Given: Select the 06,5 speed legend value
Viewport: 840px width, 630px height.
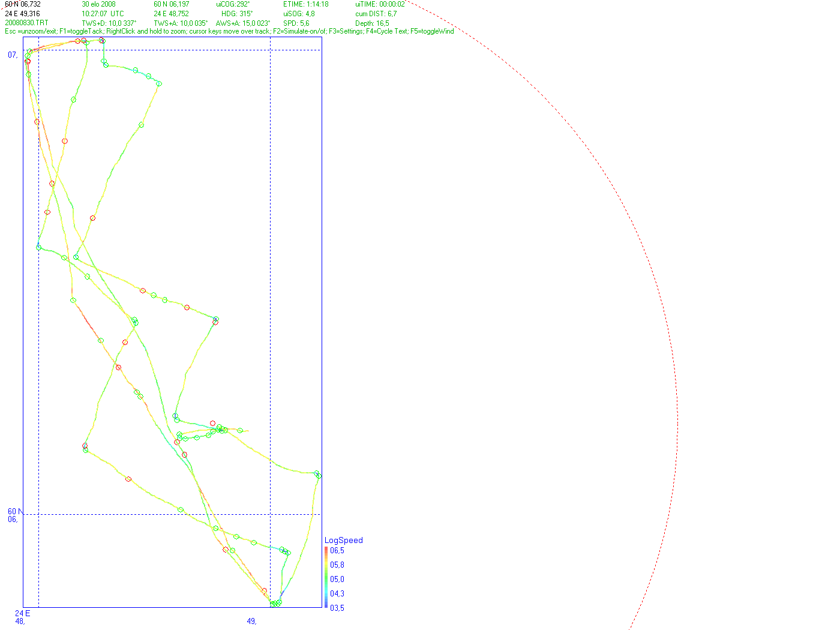Looking at the screenshot, I should tap(337, 550).
